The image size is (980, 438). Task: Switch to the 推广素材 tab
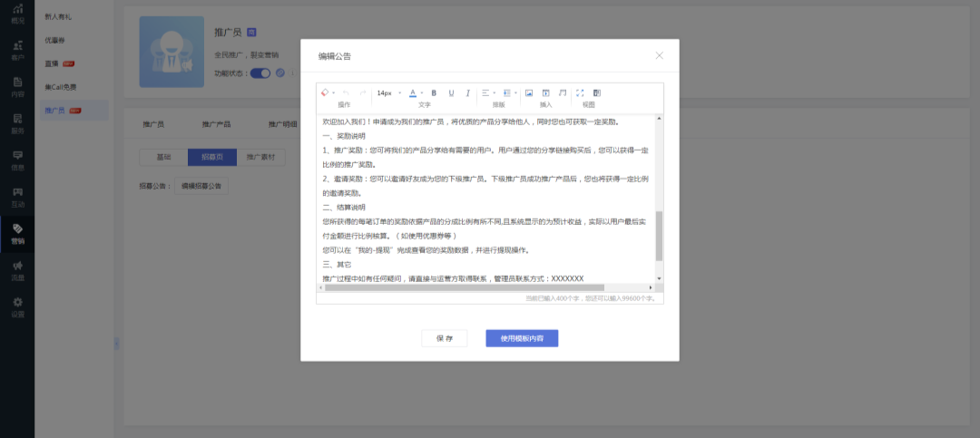coord(266,157)
